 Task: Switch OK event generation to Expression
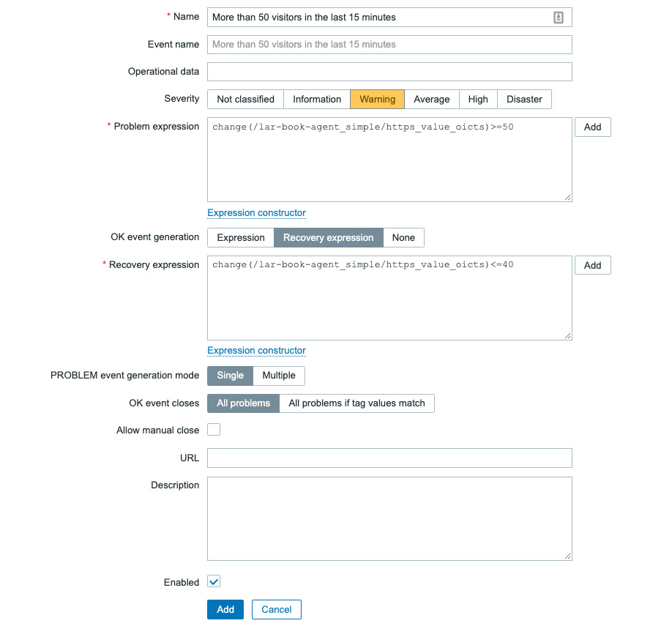[240, 237]
